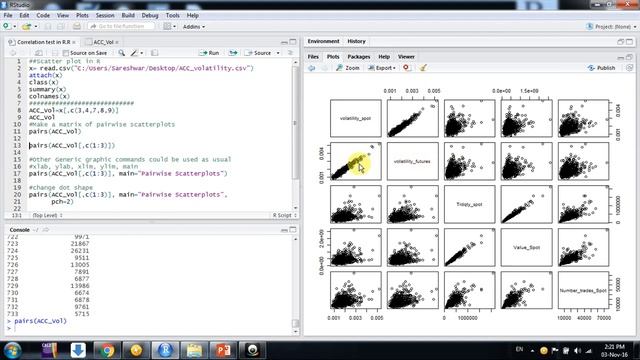Switch to the Packages tab
The width and height of the screenshot is (640, 360).
pos(359,57)
